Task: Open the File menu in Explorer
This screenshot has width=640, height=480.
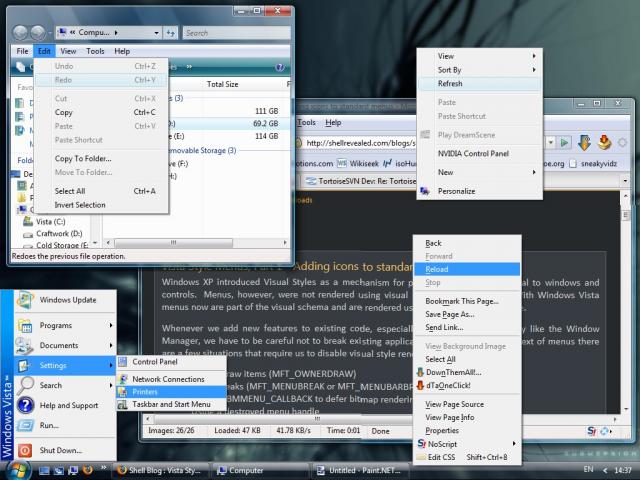Action: (x=22, y=51)
